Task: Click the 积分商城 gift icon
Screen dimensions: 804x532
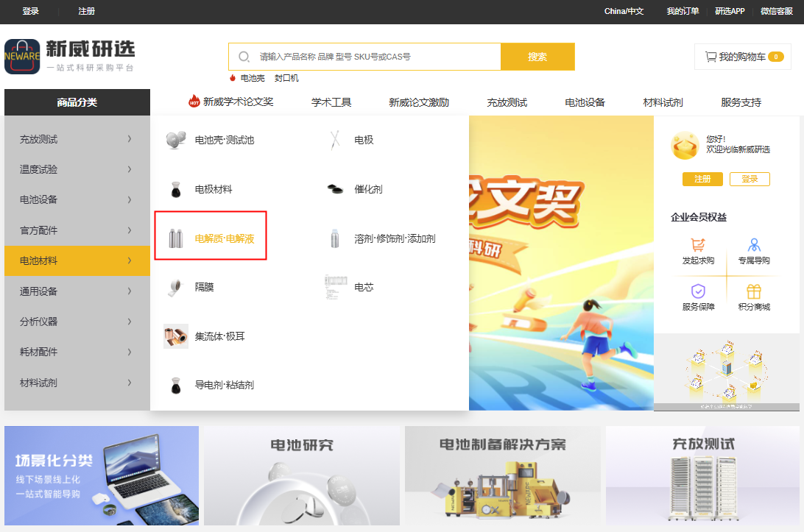Action: 754,291
